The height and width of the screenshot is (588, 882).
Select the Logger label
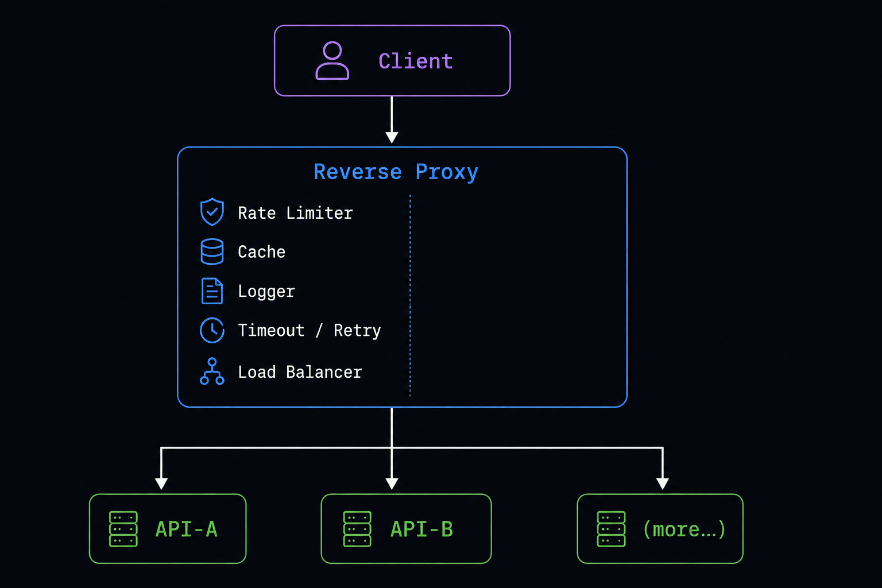(x=266, y=292)
